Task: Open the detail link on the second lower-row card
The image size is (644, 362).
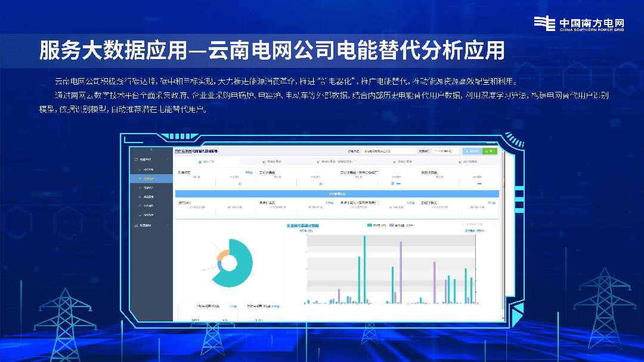Action: 330,203
